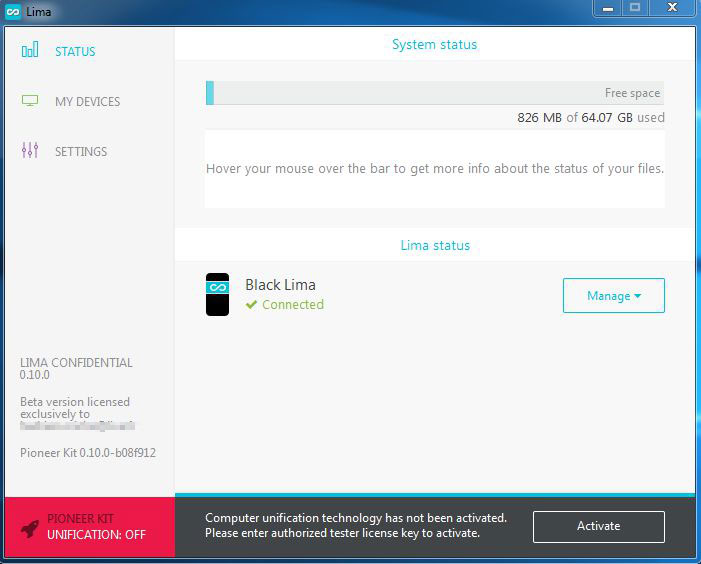Click the STATUS bar-chart icon in sidebar
Screen dimensions: 701x564
(x=30, y=50)
